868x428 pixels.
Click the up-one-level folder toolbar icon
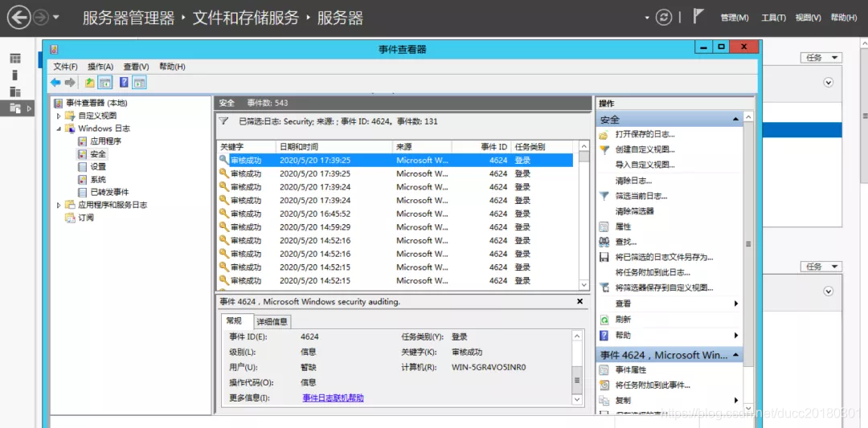point(90,83)
